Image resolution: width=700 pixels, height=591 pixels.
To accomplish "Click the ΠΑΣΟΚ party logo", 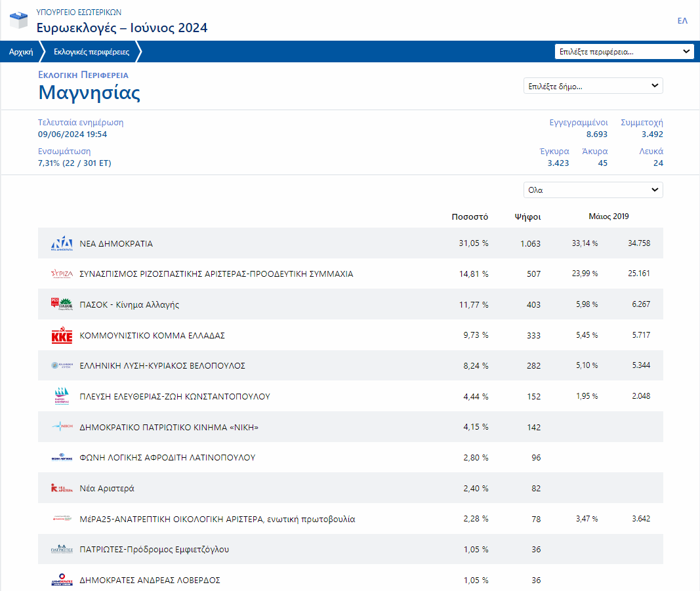I will (62, 304).
